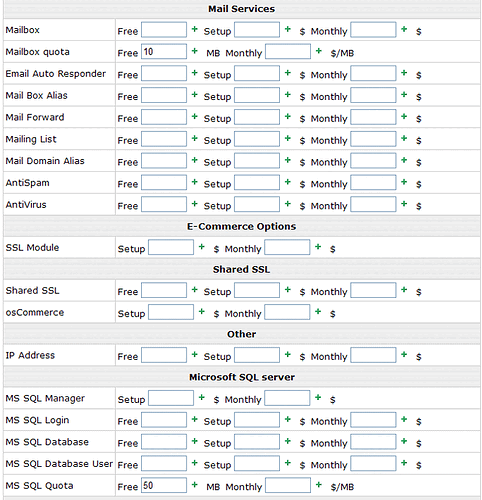This screenshot has height=500, width=482.
Task: Click plus icon after SSL Module Monthly field
Action: (x=318, y=247)
